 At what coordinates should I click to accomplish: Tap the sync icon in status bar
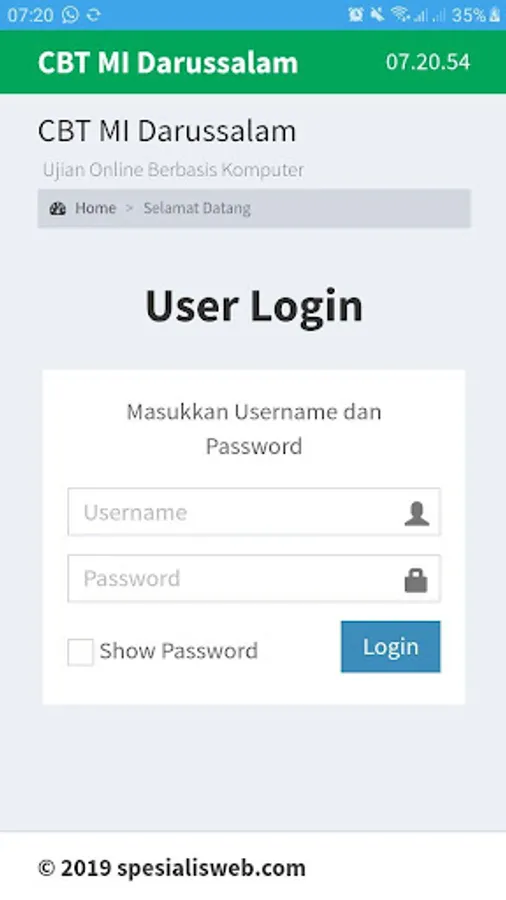click(x=94, y=15)
